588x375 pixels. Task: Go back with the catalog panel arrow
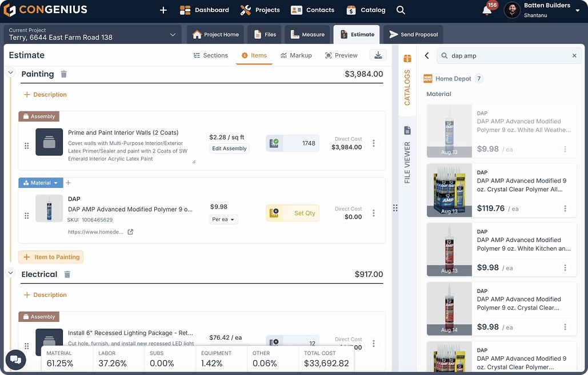tap(427, 55)
